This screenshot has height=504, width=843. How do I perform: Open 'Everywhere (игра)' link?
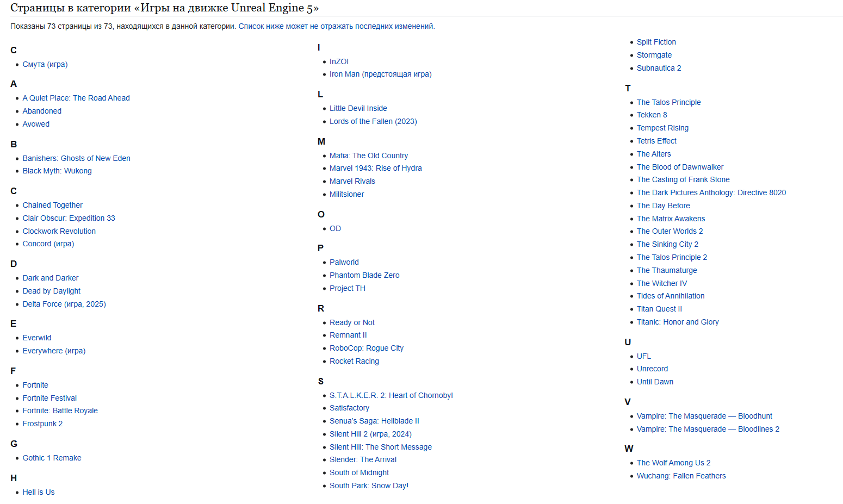click(54, 351)
